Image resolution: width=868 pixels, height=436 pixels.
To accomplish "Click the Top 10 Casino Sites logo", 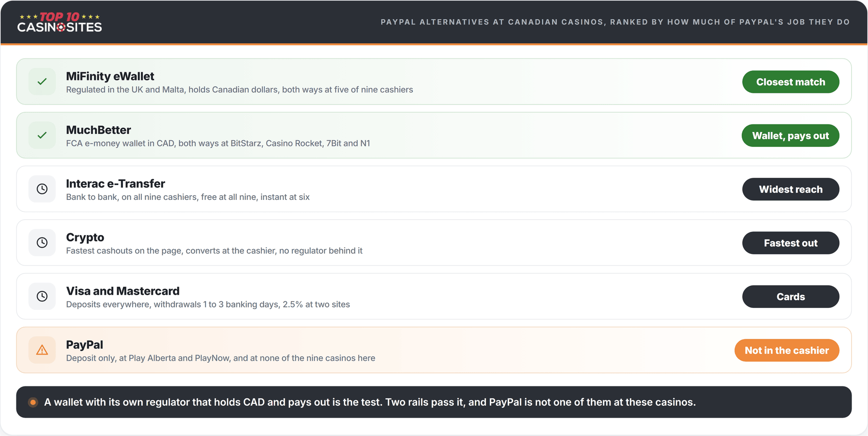I will (x=60, y=22).
